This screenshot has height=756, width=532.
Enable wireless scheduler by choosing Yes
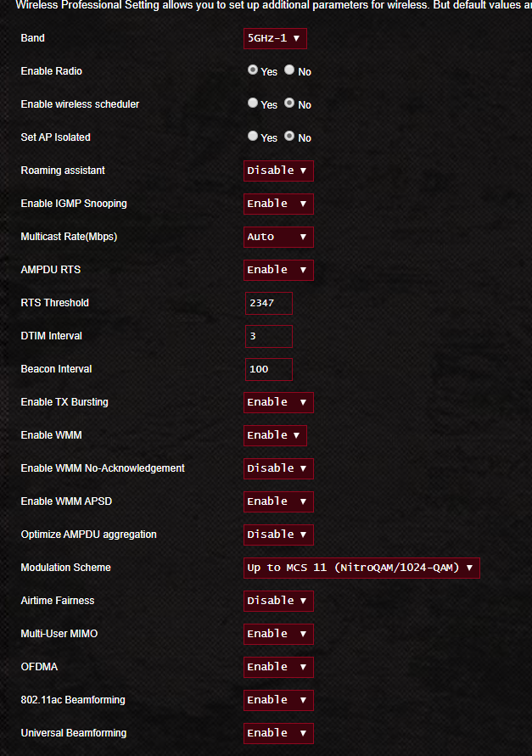[253, 103]
